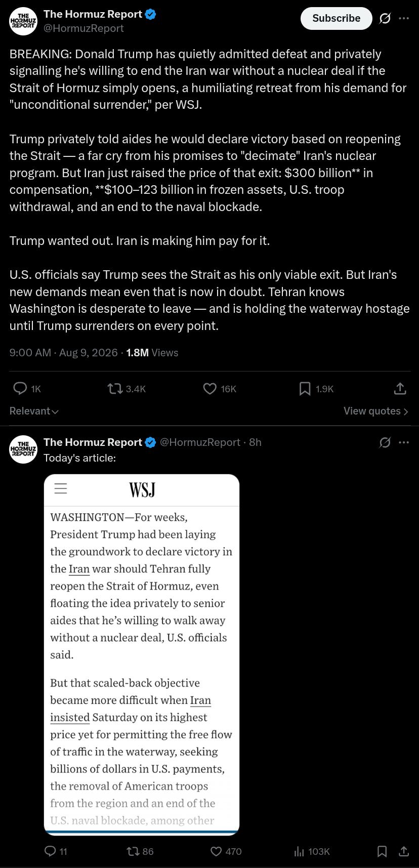The height and width of the screenshot is (868, 419).
Task: Open The Hormuz Report profile avatar at top
Action: 23,21
